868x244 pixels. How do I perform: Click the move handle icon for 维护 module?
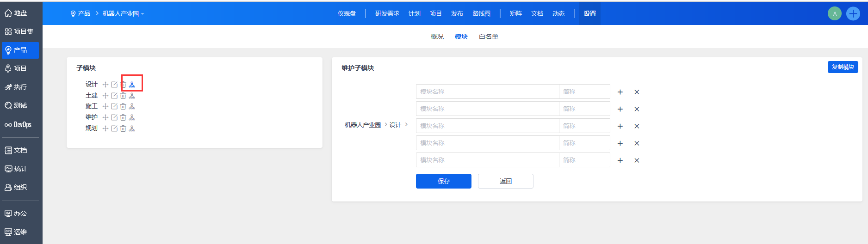(x=105, y=117)
